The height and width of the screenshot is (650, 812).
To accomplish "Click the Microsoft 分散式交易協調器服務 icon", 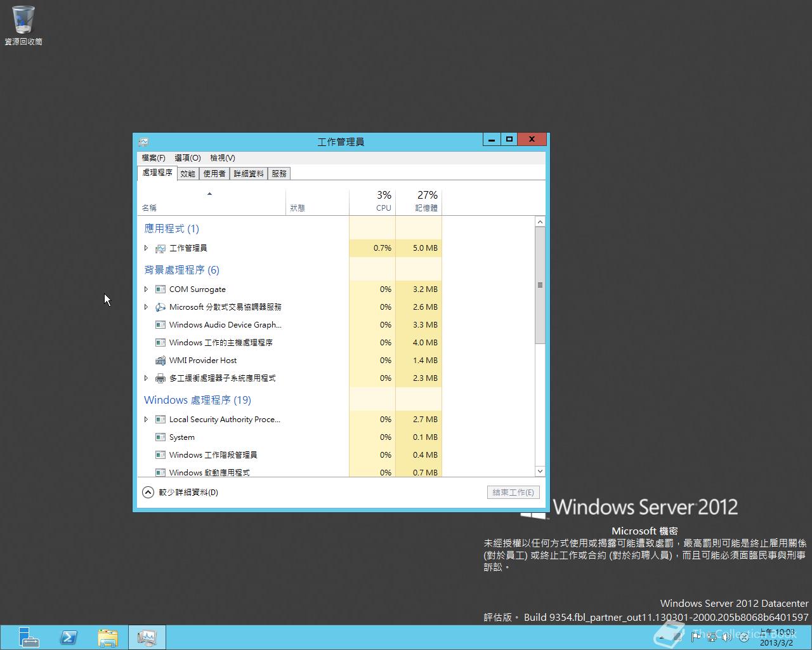I will [160, 307].
